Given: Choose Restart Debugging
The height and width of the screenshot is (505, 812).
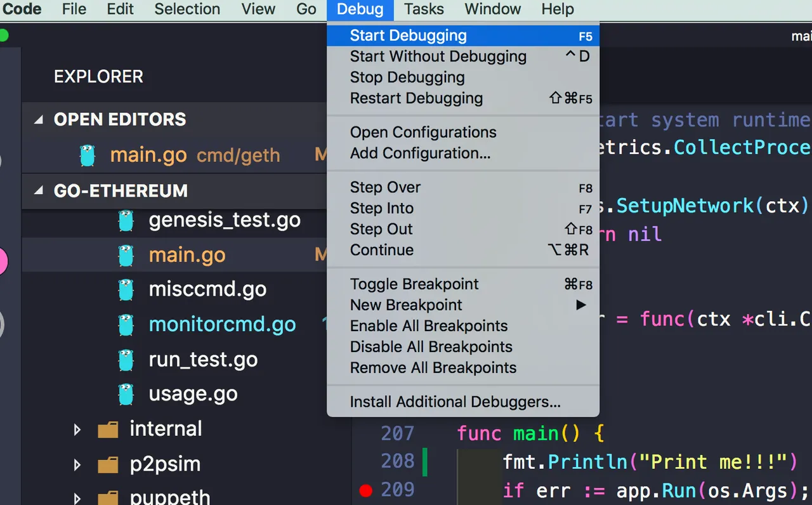Looking at the screenshot, I should click(x=463, y=98).
